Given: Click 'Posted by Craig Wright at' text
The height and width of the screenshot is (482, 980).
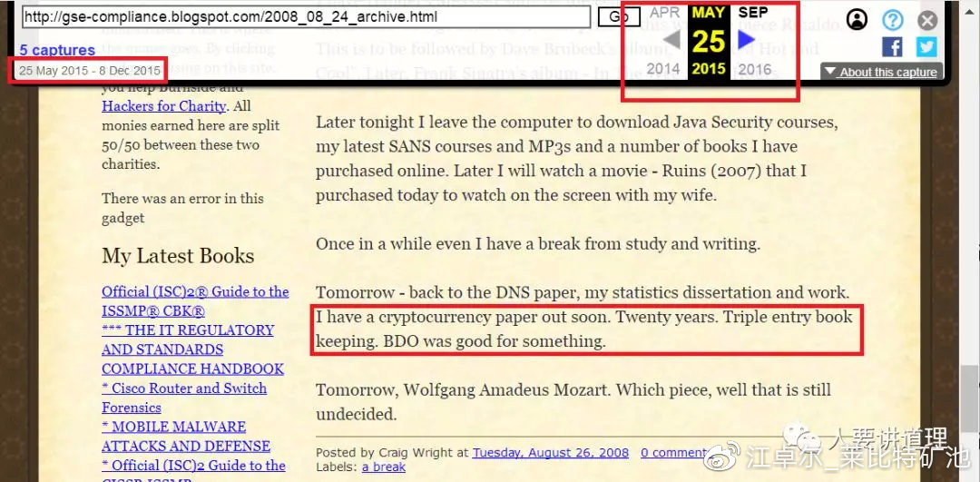Looking at the screenshot, I should [x=393, y=453].
